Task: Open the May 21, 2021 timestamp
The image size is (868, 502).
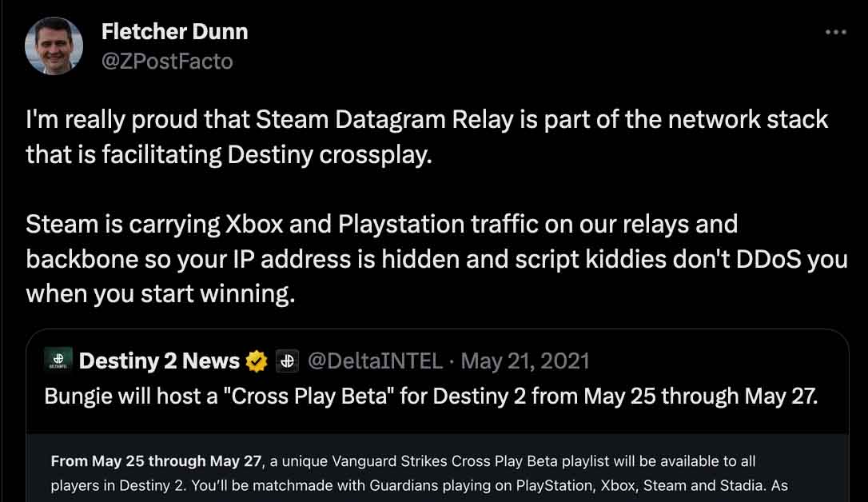Action: pyautogui.click(x=525, y=361)
